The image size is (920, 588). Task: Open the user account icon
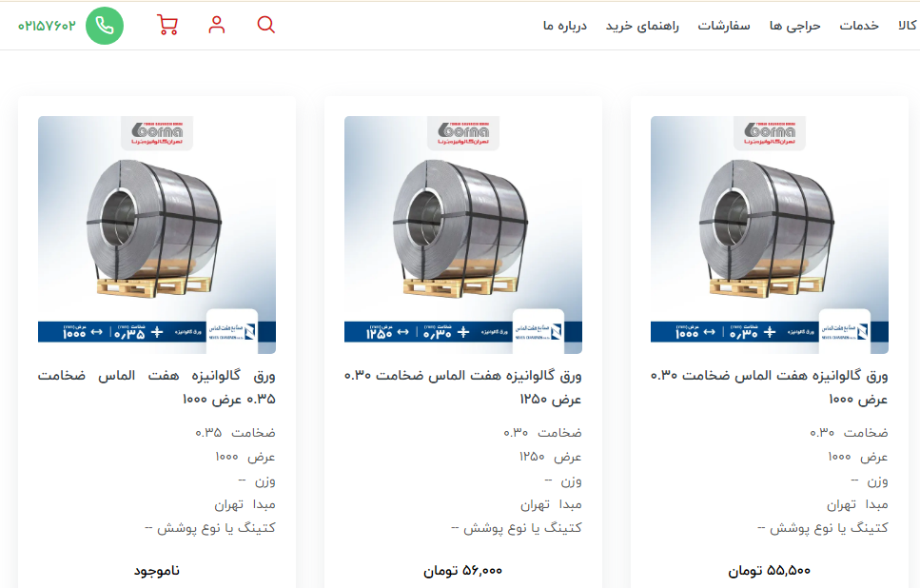[217, 25]
